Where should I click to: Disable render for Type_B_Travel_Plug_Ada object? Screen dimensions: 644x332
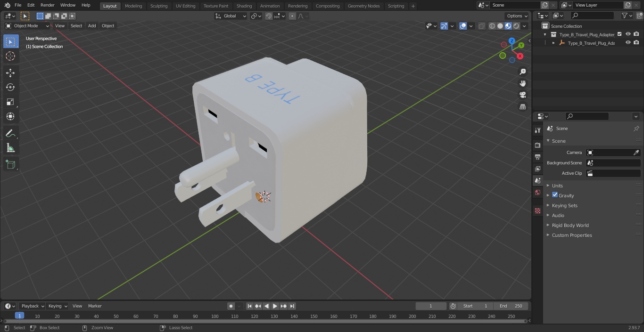click(636, 43)
